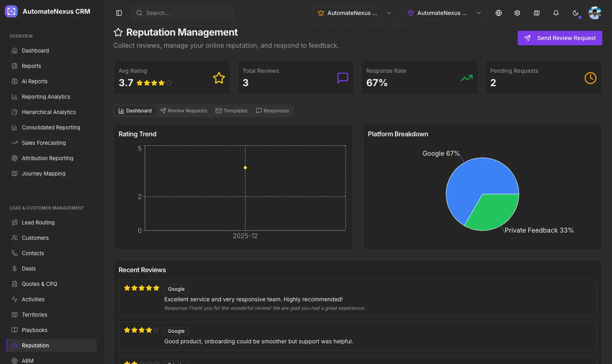Click the Sales Forecasting trend icon
This screenshot has height=364, width=612.
coord(15,143)
